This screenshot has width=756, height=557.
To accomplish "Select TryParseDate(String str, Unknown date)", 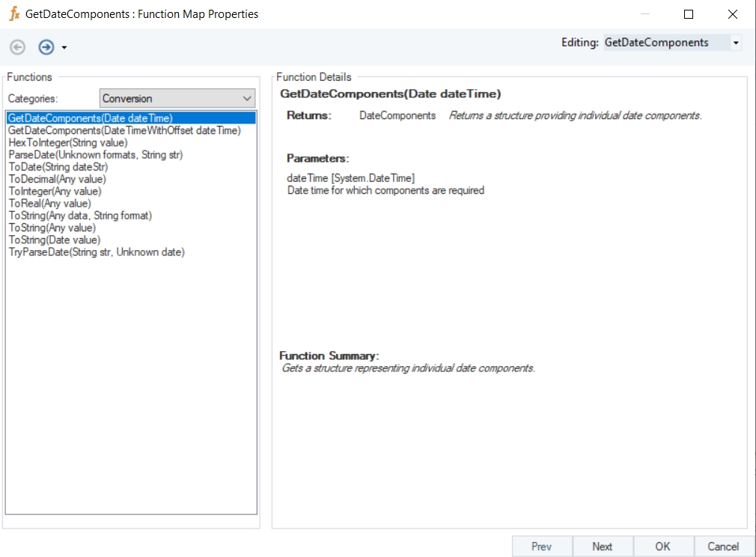I will pyautogui.click(x=97, y=252).
